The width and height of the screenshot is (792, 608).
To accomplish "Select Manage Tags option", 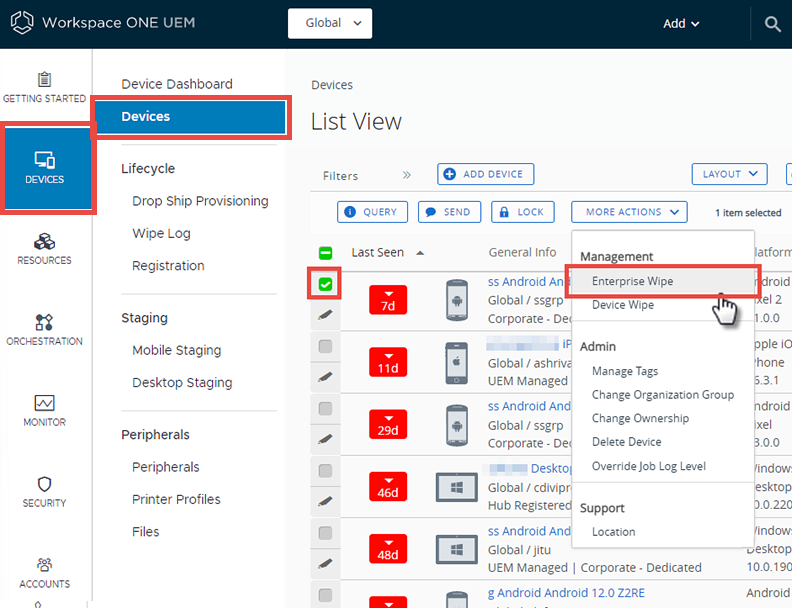I will tap(625, 371).
